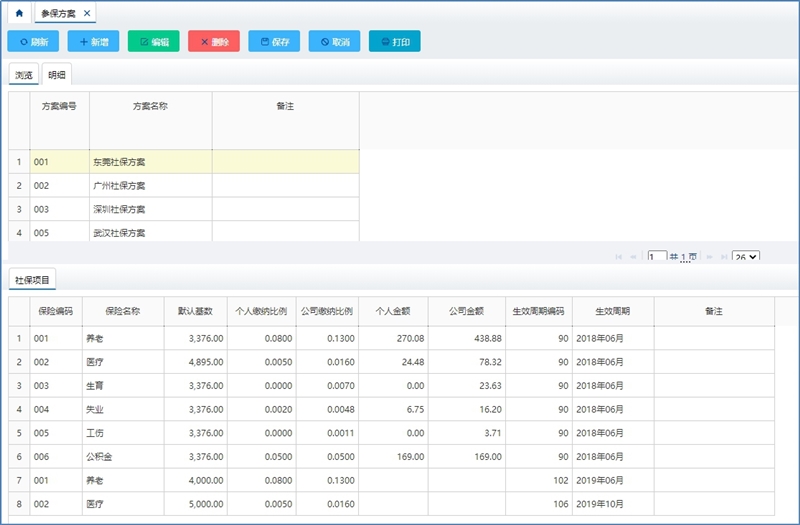Image resolution: width=800 pixels, height=525 pixels.
Task: Switch to the 浏览 tab
Action: [24, 75]
